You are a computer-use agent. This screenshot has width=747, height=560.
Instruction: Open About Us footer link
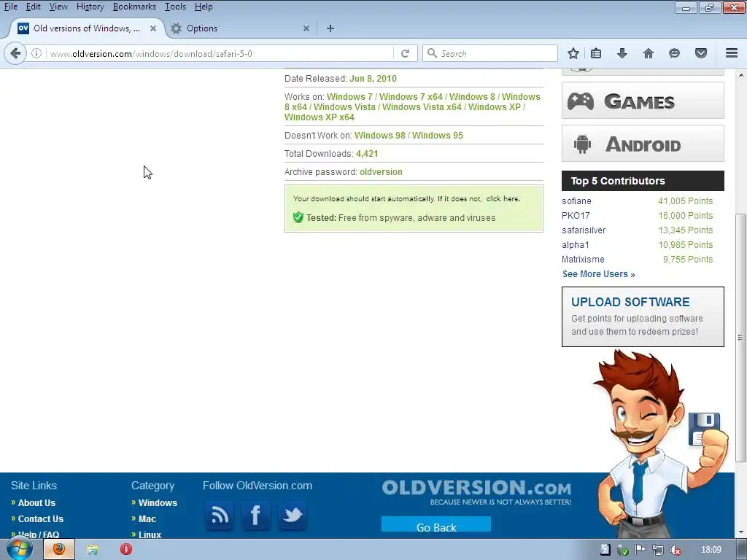(36, 503)
